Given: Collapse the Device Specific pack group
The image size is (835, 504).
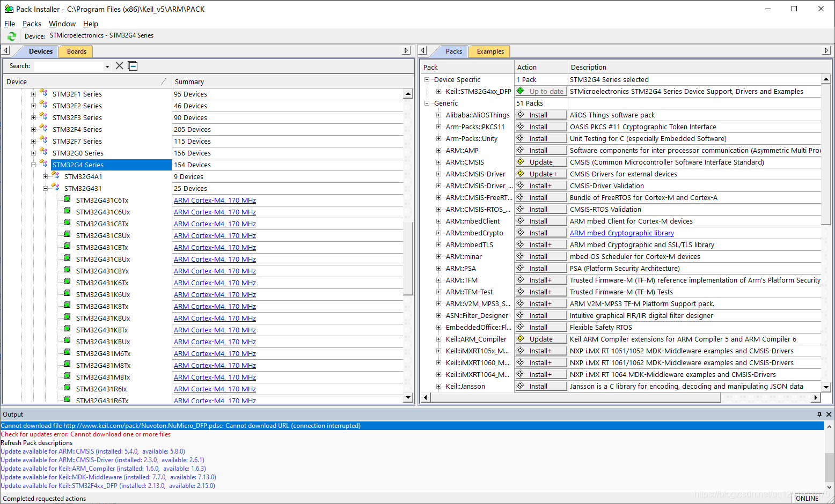Looking at the screenshot, I should 427,79.
